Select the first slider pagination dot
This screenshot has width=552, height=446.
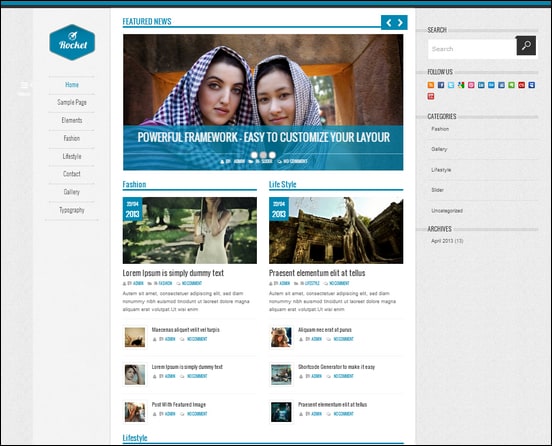point(254,155)
